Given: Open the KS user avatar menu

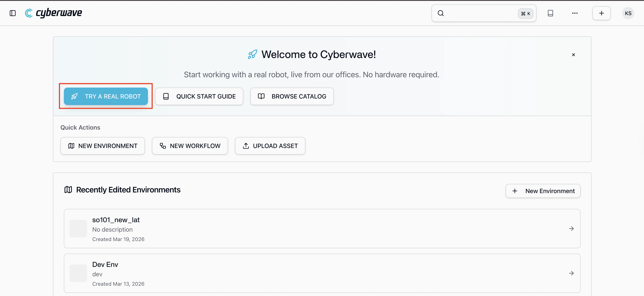Looking at the screenshot, I should click(628, 13).
